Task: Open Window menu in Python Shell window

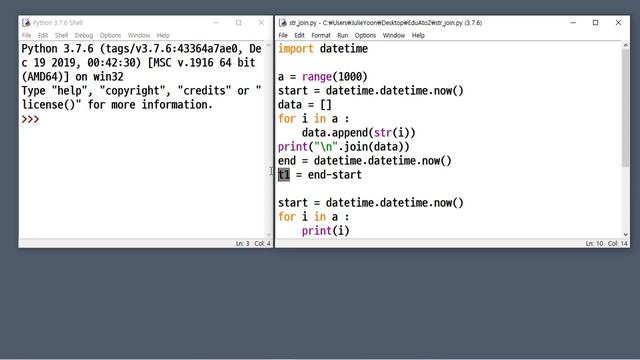Action: coord(139,36)
